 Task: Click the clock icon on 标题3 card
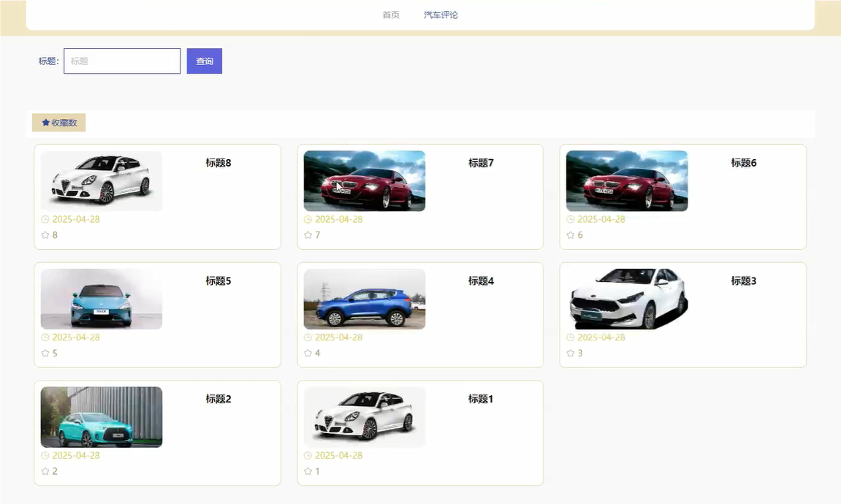(x=570, y=337)
